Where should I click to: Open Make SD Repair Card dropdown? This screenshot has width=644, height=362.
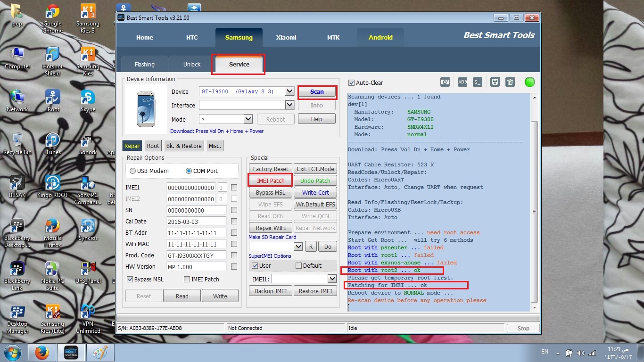tap(298, 246)
